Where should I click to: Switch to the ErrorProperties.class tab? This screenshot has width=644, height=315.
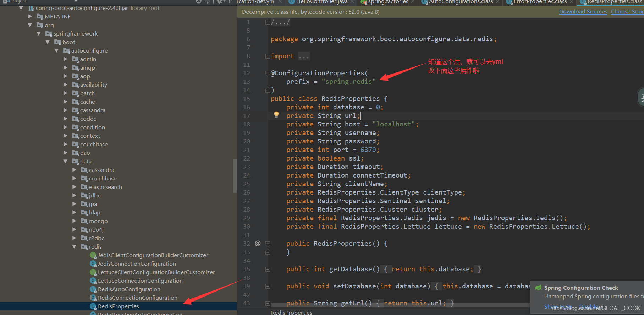click(x=540, y=2)
